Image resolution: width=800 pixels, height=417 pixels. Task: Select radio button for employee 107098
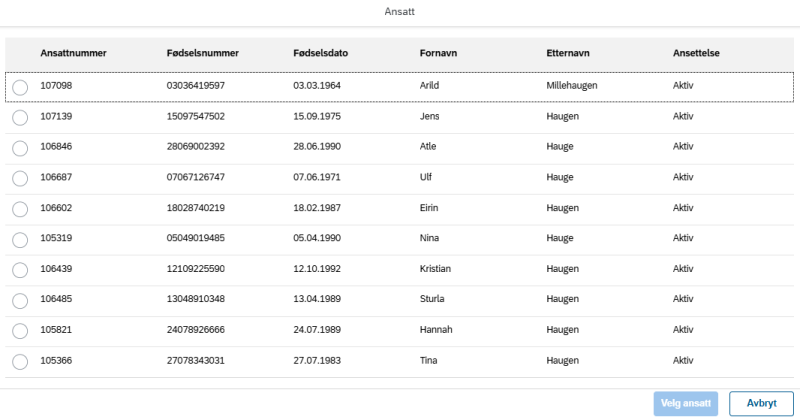[x=20, y=87]
